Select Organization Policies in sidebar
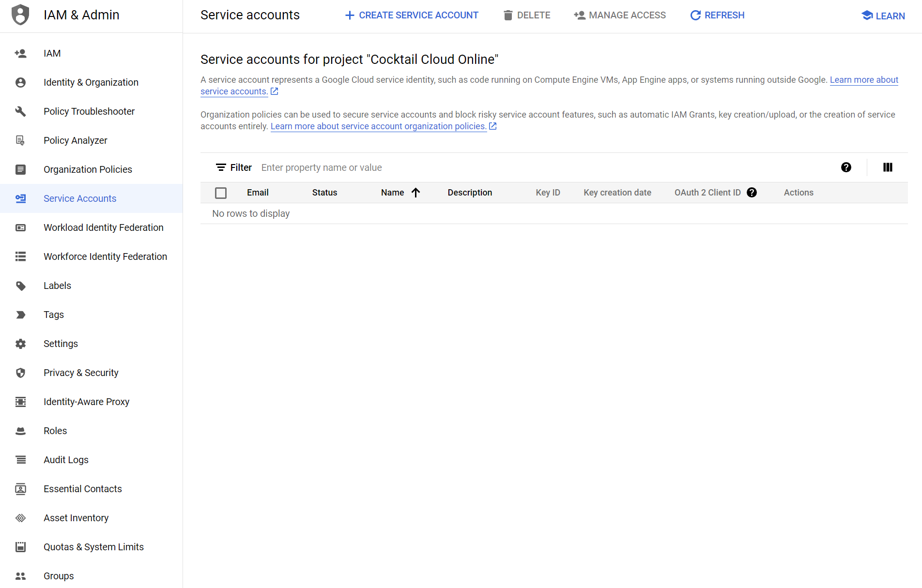 coord(88,169)
